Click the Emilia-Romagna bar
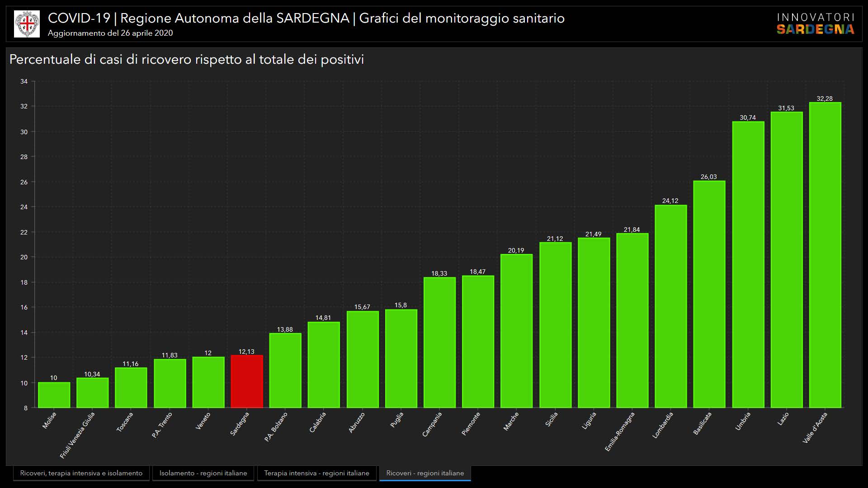This screenshot has width=868, height=488. (x=632, y=320)
